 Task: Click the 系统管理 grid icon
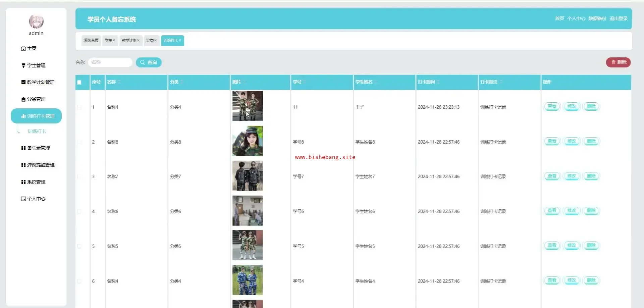click(23, 182)
